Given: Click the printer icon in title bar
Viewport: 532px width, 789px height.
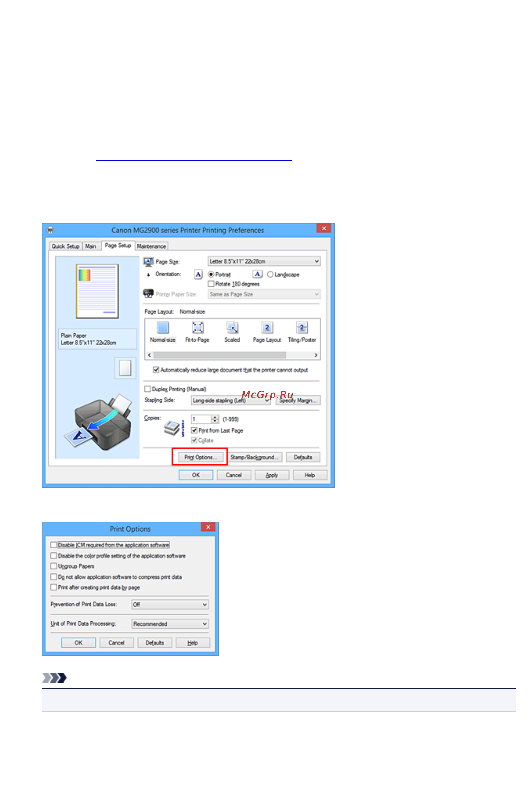Looking at the screenshot, I should (50, 230).
